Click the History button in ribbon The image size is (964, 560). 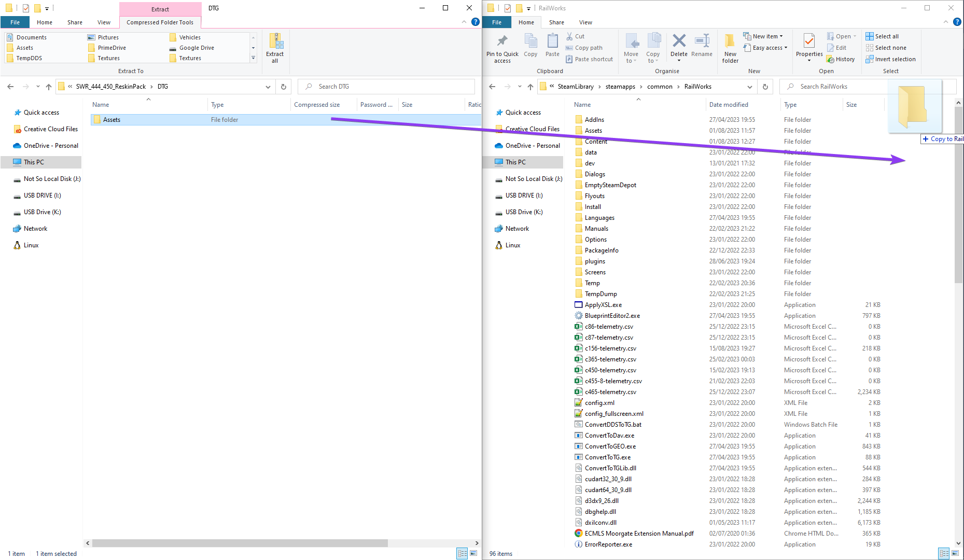click(841, 59)
